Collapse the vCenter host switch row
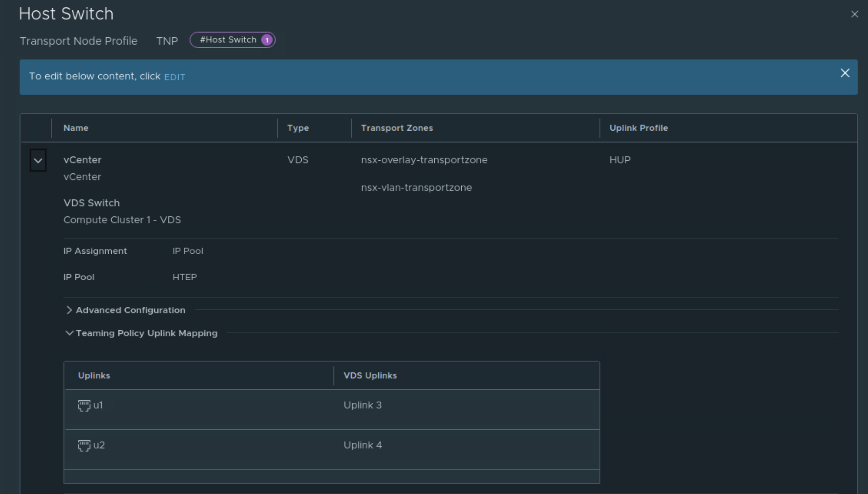868x494 pixels. pyautogui.click(x=38, y=161)
